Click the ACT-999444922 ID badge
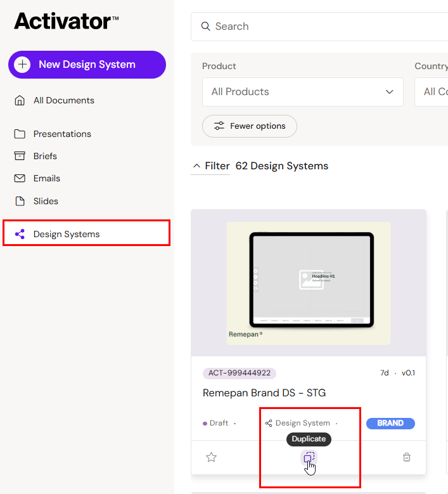Viewport: 448px width, 494px height. click(x=240, y=373)
